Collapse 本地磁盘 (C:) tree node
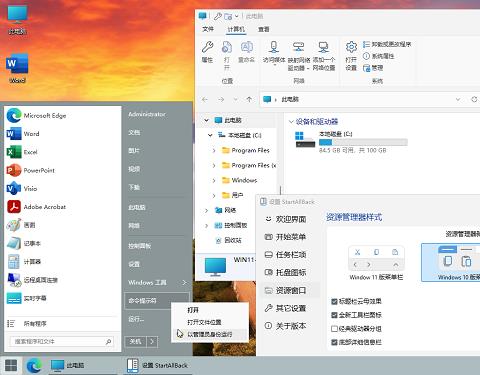This screenshot has width=480, height=375. coord(210,135)
